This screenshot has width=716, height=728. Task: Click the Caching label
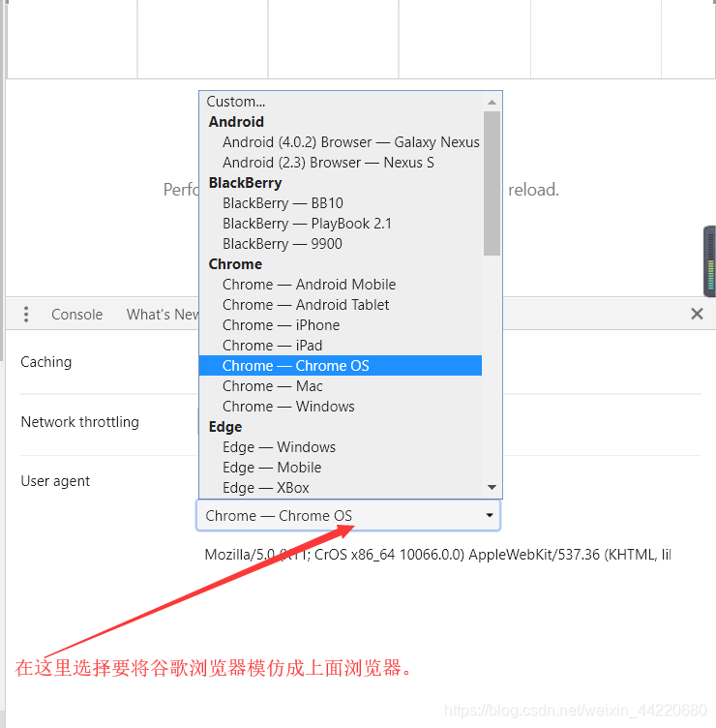pos(46,362)
